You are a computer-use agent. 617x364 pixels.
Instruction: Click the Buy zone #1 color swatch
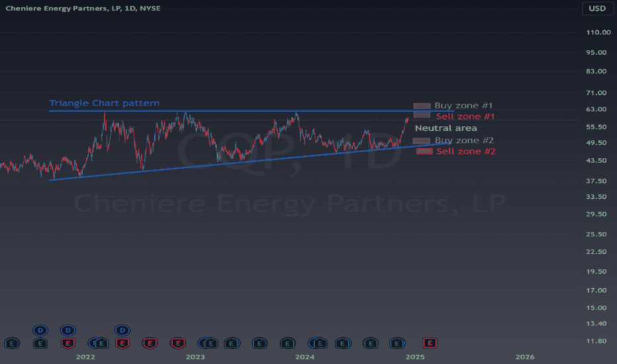422,106
